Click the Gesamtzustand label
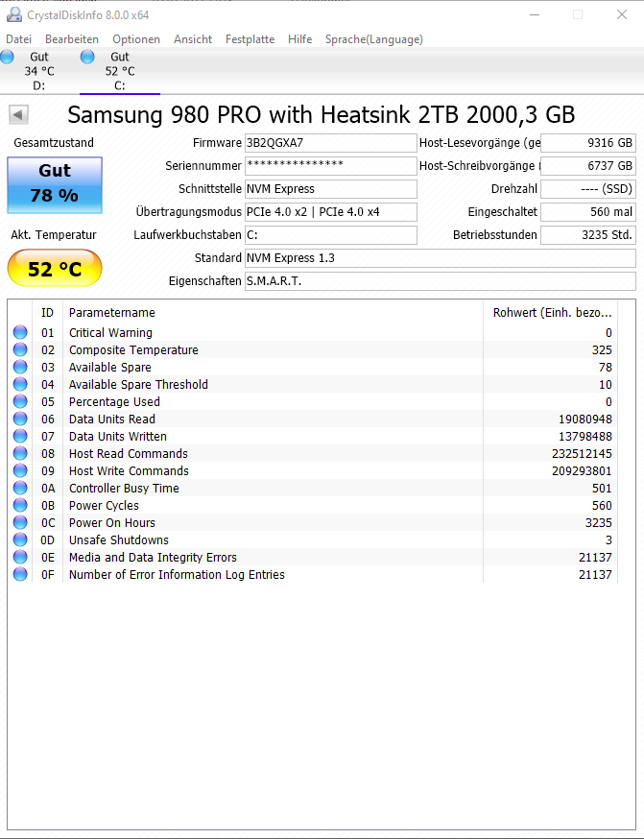 pyautogui.click(x=54, y=143)
